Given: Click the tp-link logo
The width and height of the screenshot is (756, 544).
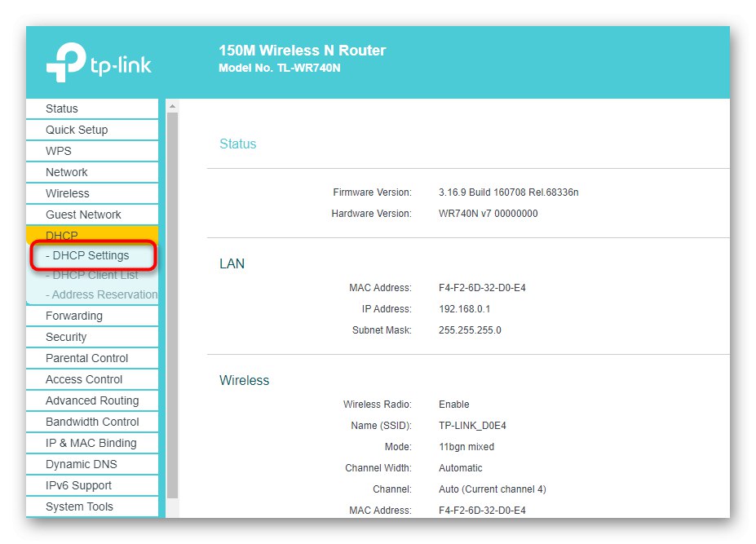Looking at the screenshot, I should click(x=99, y=62).
